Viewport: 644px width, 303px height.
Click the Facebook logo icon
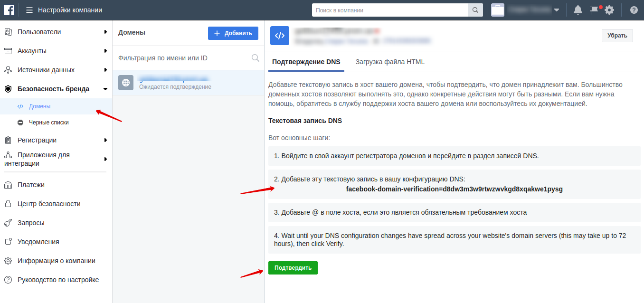(x=8, y=10)
